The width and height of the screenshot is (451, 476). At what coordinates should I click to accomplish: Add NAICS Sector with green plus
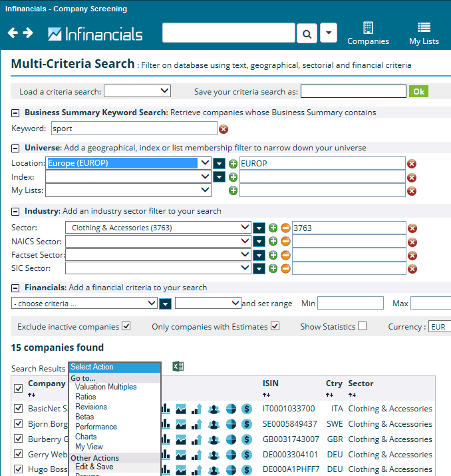273,242
